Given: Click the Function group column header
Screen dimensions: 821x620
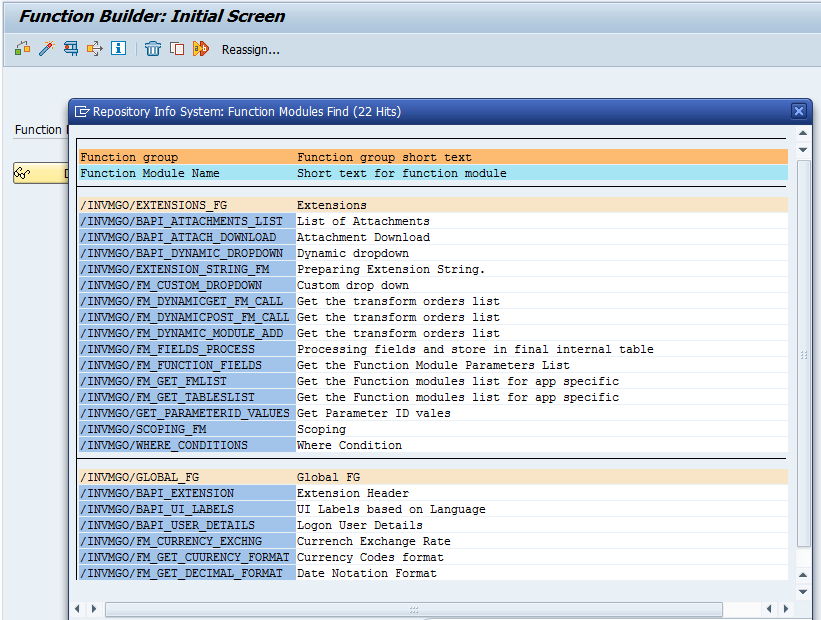Looking at the screenshot, I should (x=129, y=157).
